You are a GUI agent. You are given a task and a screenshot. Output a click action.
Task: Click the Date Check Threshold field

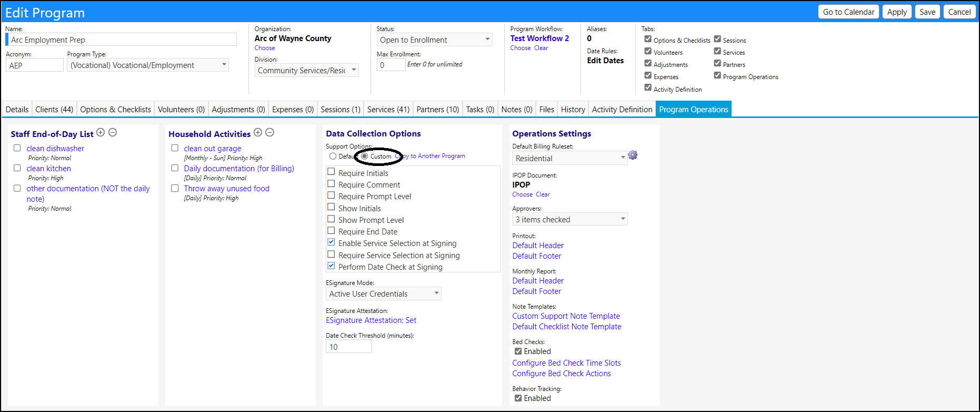(x=349, y=346)
